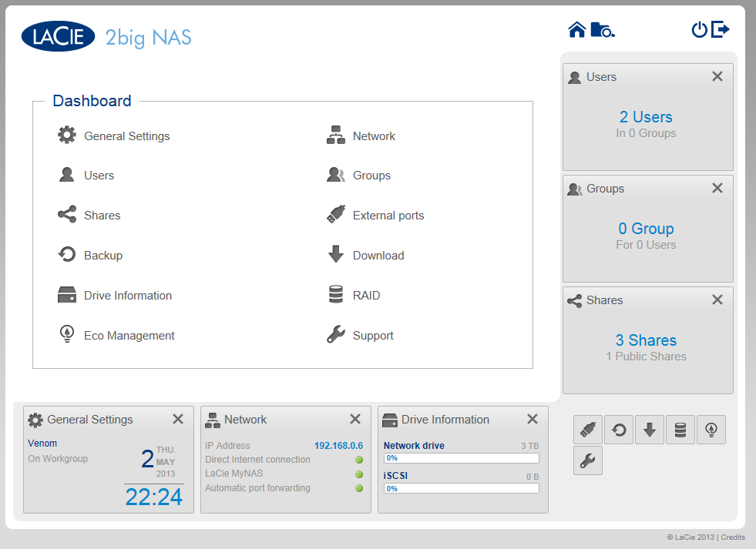Click the 2 Users link
The height and width of the screenshot is (549, 756).
(646, 116)
